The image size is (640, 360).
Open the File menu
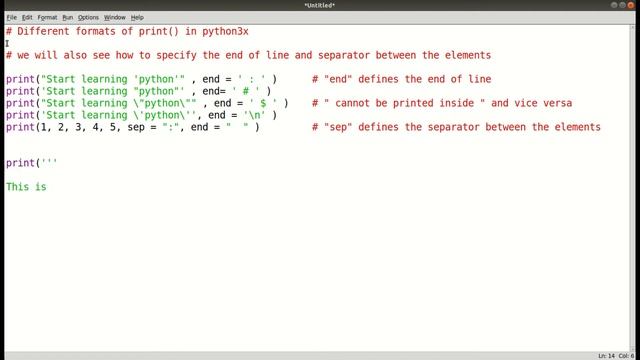(x=11, y=18)
